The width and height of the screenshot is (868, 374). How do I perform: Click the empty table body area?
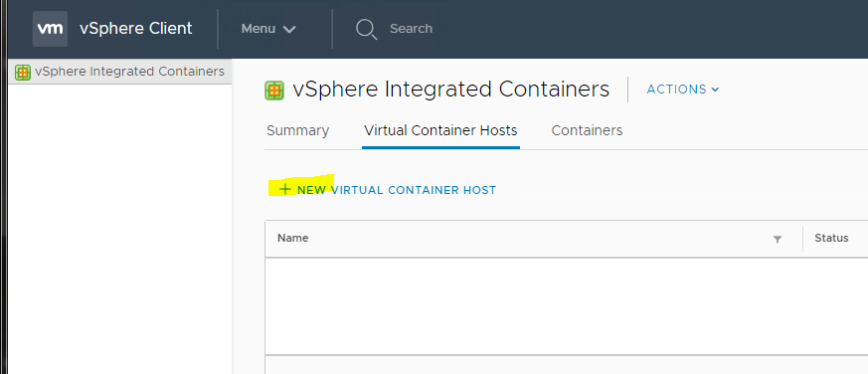(x=567, y=305)
